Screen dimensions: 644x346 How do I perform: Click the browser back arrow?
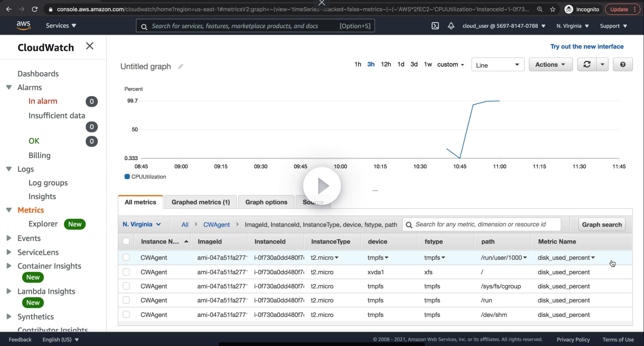(9, 9)
